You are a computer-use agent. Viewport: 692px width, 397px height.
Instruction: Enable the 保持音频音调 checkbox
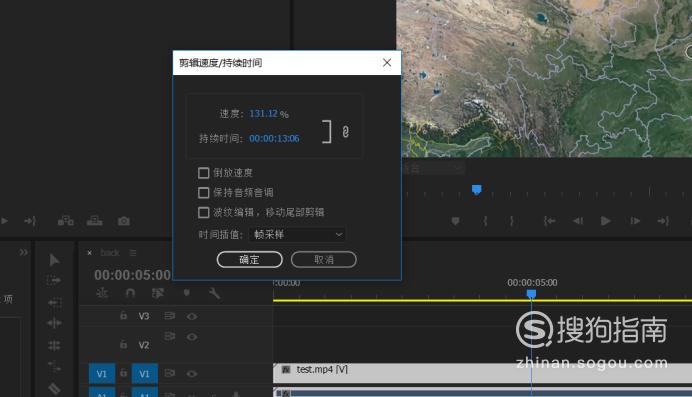pos(203,192)
